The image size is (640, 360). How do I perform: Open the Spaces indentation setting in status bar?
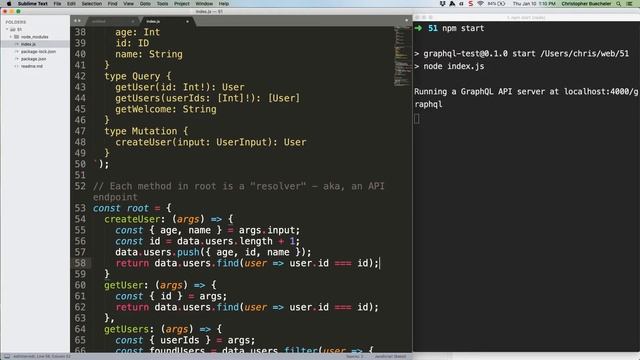tap(355, 356)
